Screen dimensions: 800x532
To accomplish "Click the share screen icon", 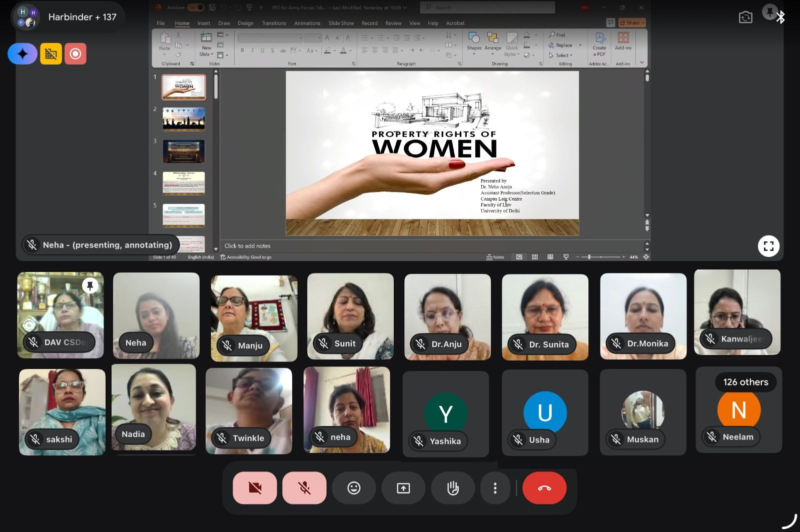I will (403, 488).
